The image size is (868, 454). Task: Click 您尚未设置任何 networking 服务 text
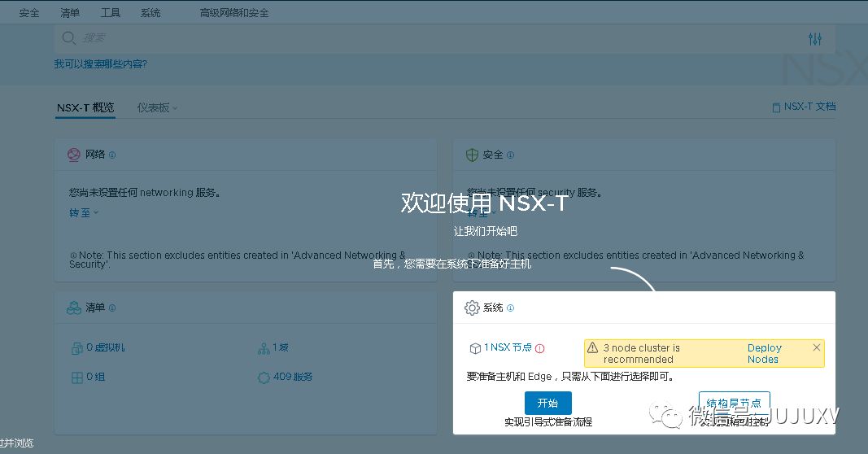145,193
